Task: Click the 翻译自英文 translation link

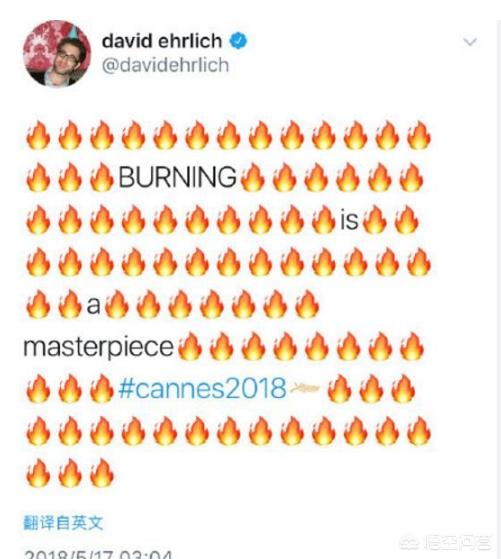Action: point(63,523)
